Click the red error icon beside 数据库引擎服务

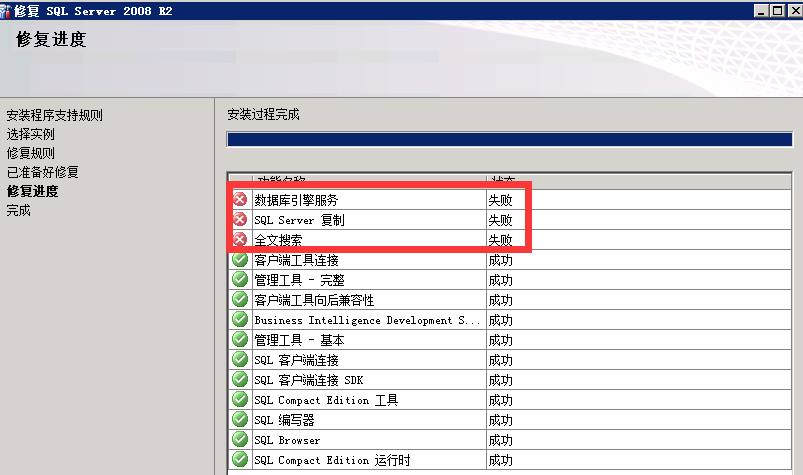point(240,199)
